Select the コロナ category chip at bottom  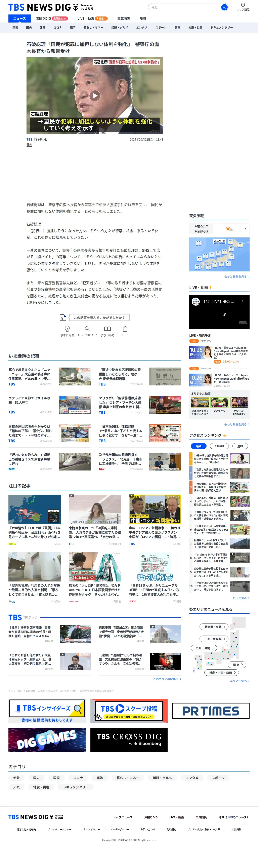click(78, 778)
